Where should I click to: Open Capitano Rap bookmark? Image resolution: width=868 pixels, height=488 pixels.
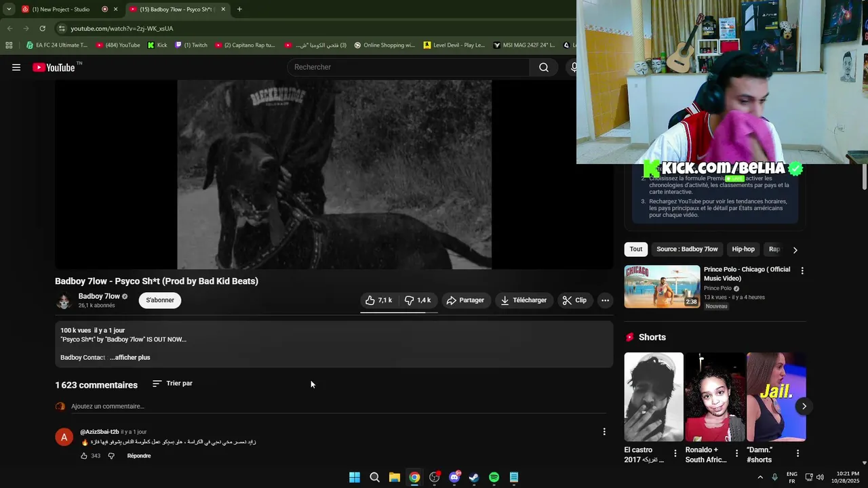coord(245,45)
